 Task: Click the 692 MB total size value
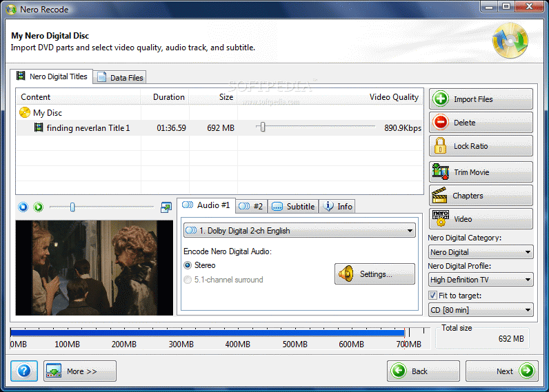(511, 338)
